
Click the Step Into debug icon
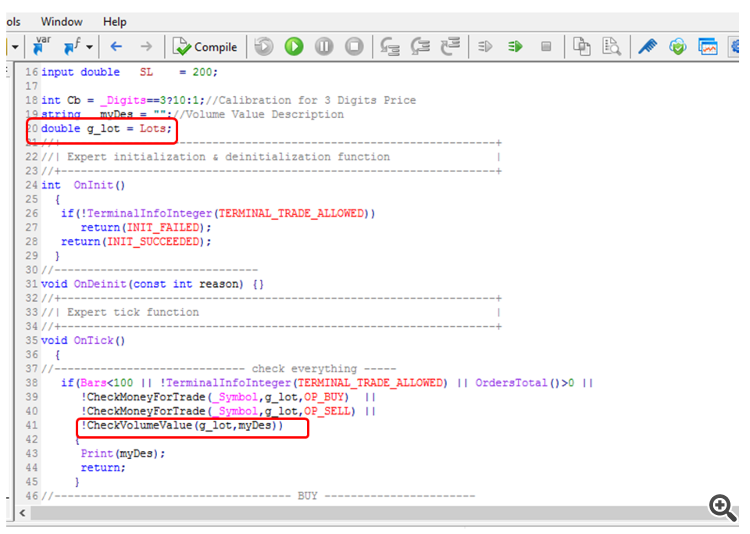click(x=390, y=46)
